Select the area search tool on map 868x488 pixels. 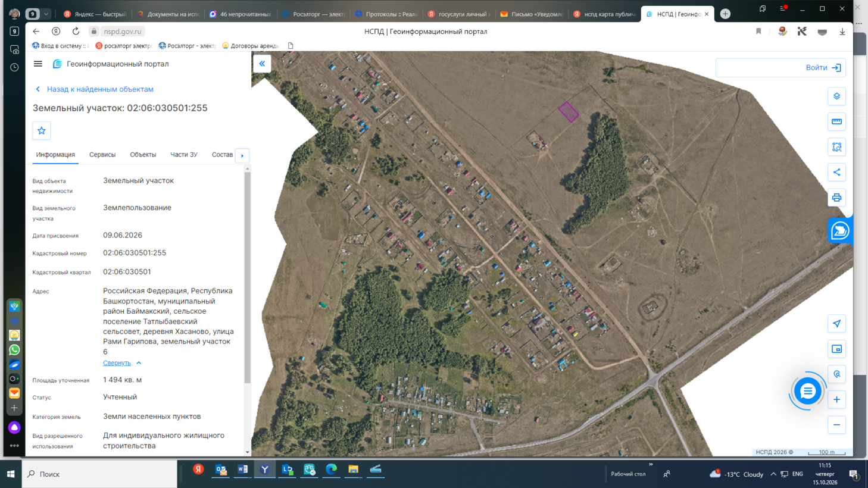(836, 147)
